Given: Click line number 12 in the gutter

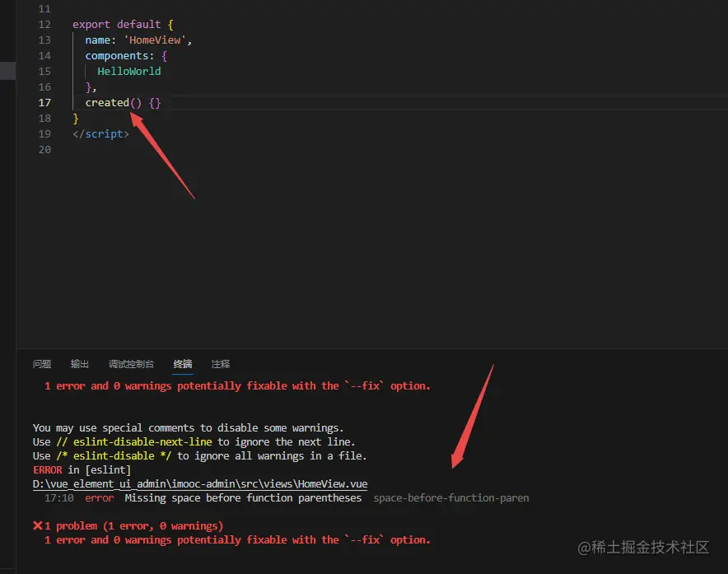Looking at the screenshot, I should point(44,24).
